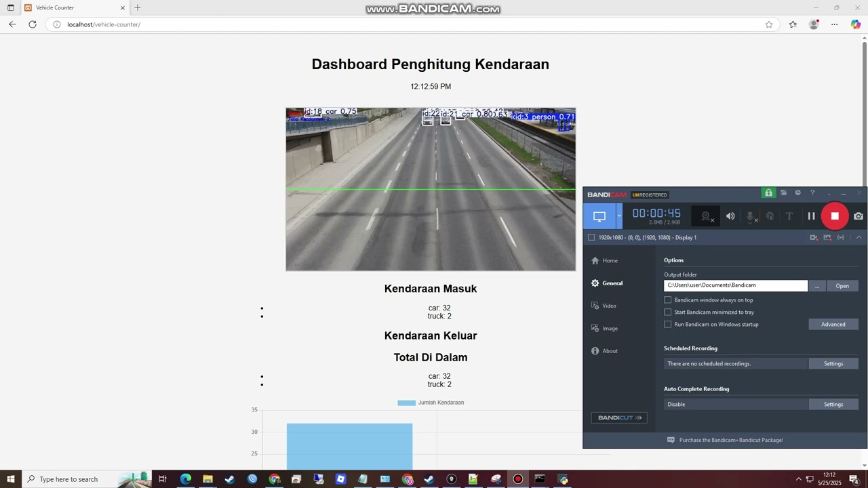Click Purchase the Bandicam+Bandicut Package link

pyautogui.click(x=731, y=440)
